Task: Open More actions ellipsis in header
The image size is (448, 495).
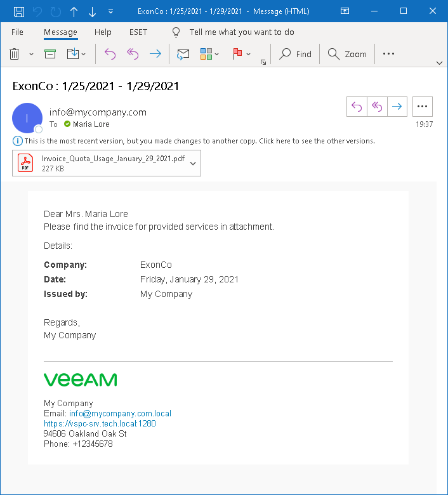Action: (x=423, y=107)
